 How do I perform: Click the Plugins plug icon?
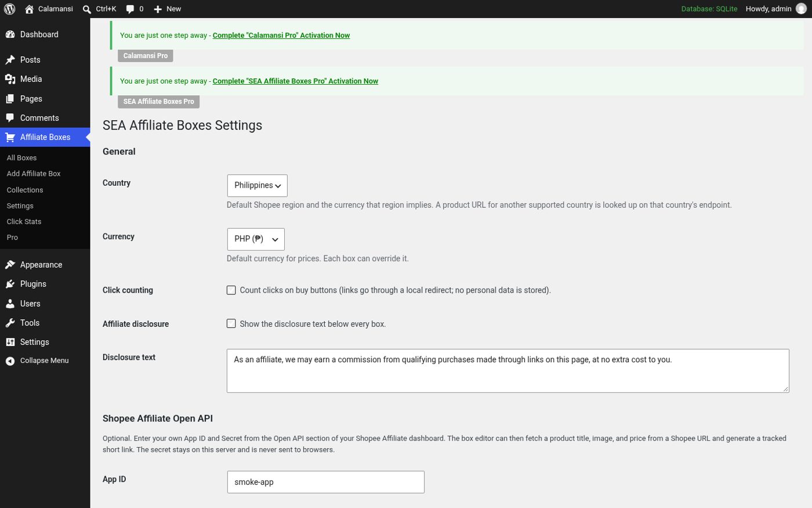tap(10, 284)
